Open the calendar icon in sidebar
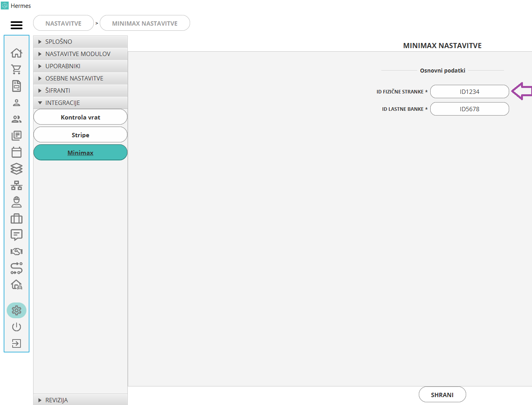532x405 pixels. [x=17, y=152]
